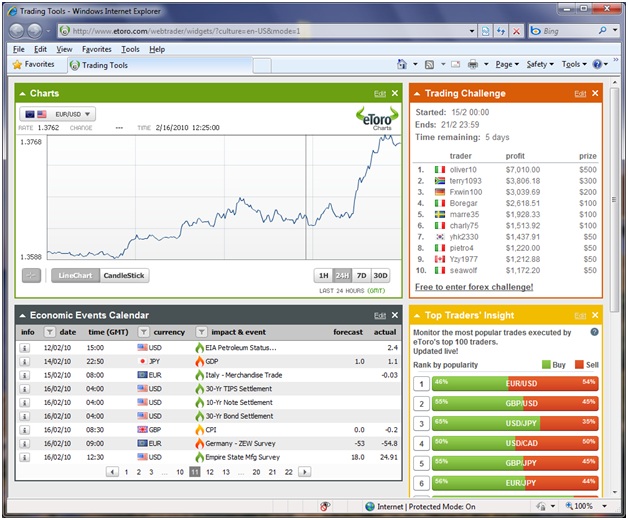628x520 pixels.
Task: Open the Favorites menu in the menu bar
Action: pyautogui.click(x=97, y=49)
